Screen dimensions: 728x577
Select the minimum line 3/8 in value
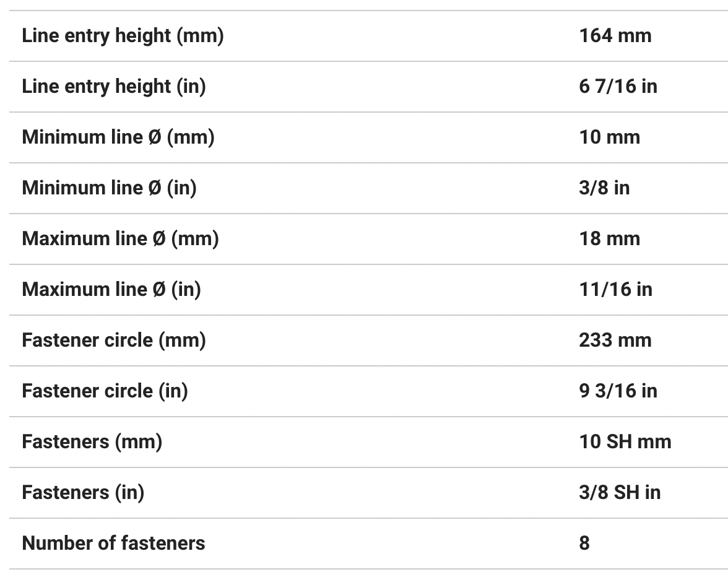(604, 188)
